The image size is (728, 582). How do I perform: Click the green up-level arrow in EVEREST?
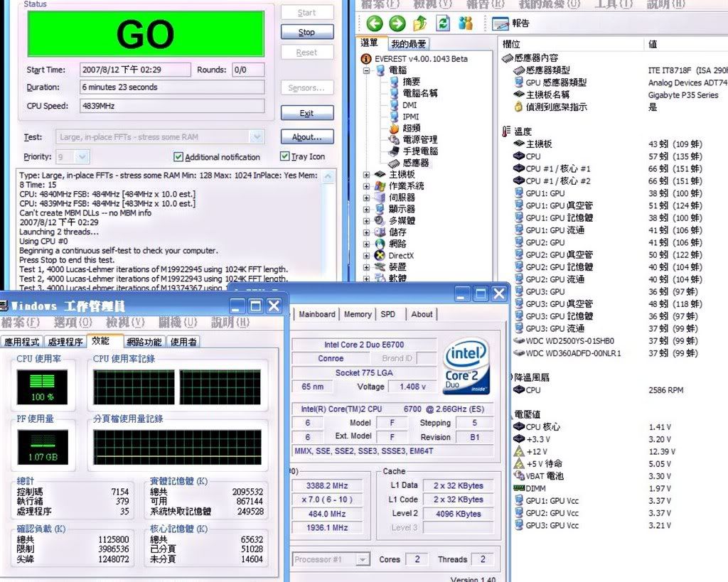point(420,23)
